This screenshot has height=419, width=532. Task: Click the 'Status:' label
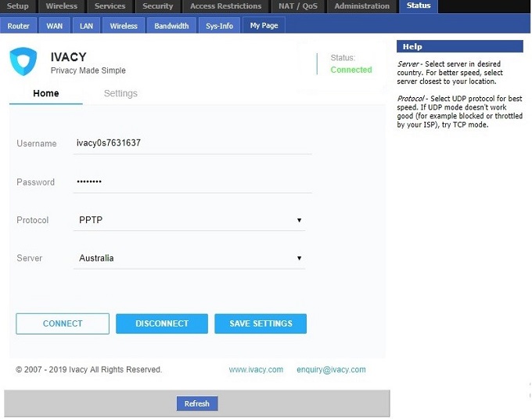click(343, 58)
